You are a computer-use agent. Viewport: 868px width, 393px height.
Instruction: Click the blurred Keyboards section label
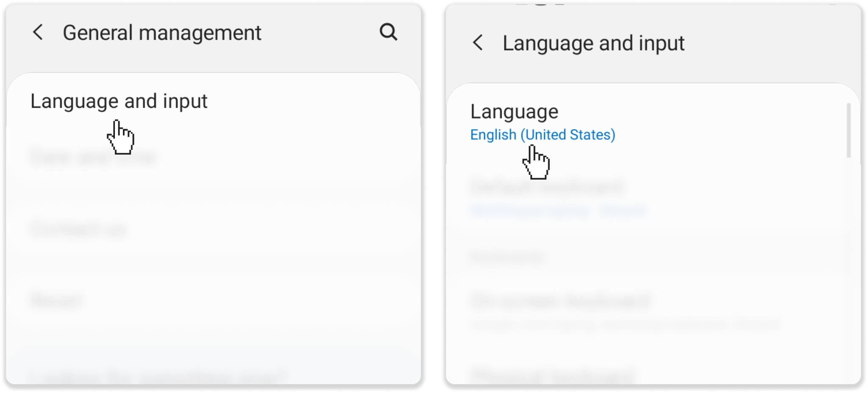(x=507, y=257)
